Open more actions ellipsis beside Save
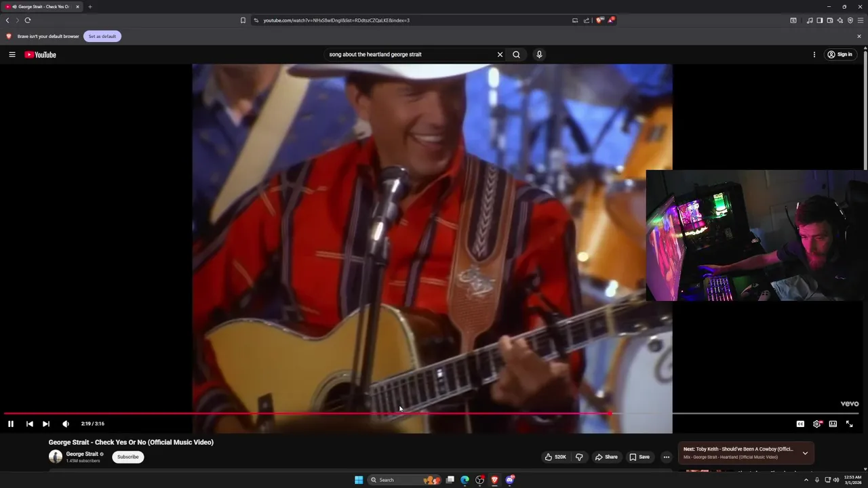868x488 pixels. click(x=666, y=457)
